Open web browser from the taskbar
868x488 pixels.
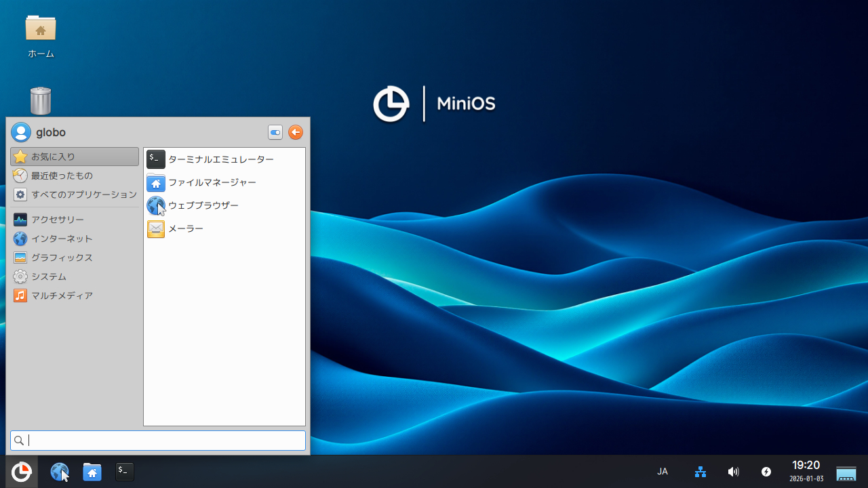point(60,472)
